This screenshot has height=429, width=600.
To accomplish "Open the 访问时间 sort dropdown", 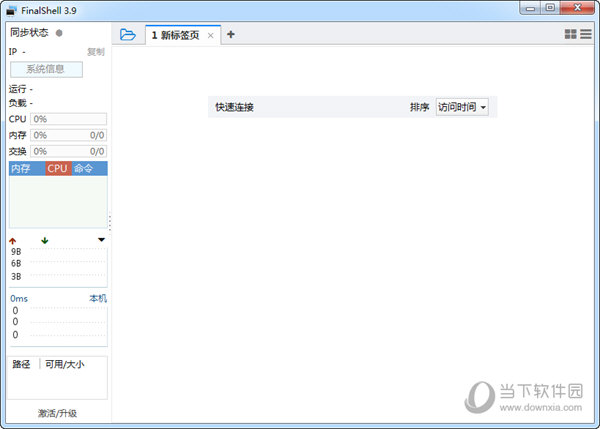I will coord(462,107).
